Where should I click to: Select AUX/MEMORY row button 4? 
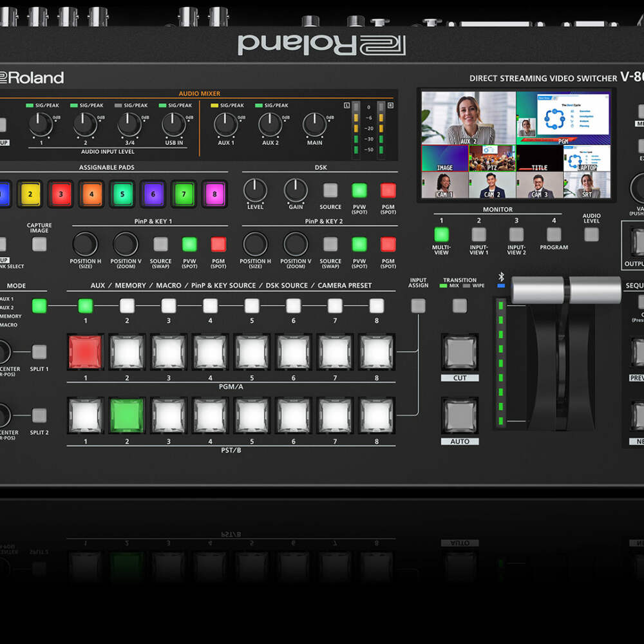(x=211, y=306)
